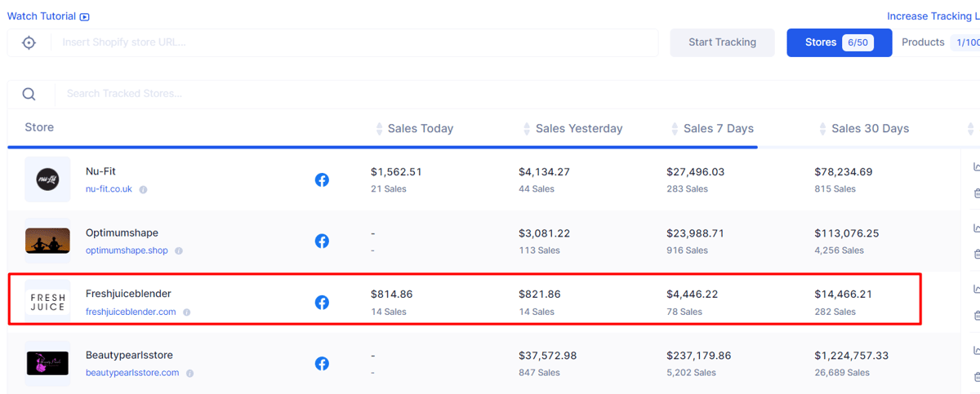
Task: Click info icon beside nu-fit.co.uk
Action: tap(143, 189)
